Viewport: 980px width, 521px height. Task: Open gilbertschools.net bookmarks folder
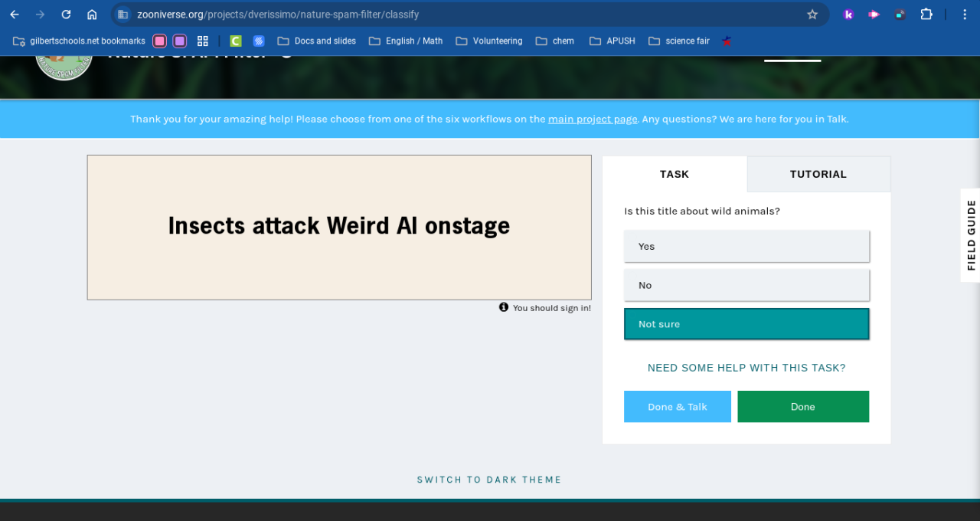79,41
